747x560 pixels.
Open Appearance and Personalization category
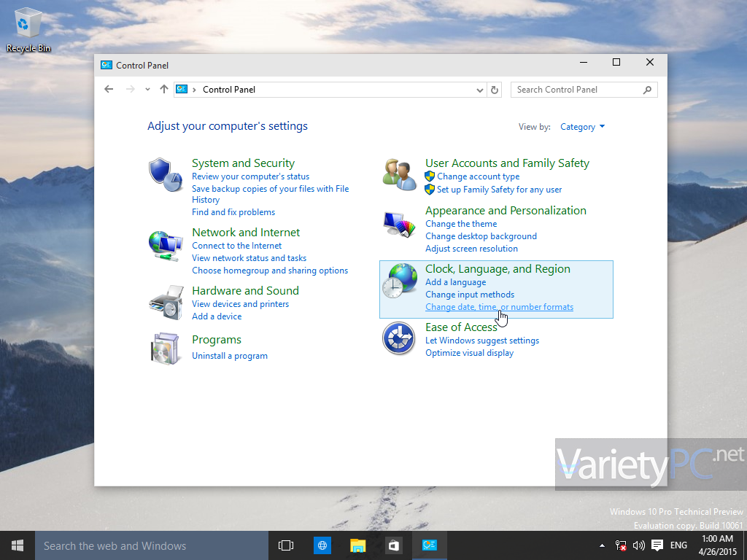click(506, 211)
